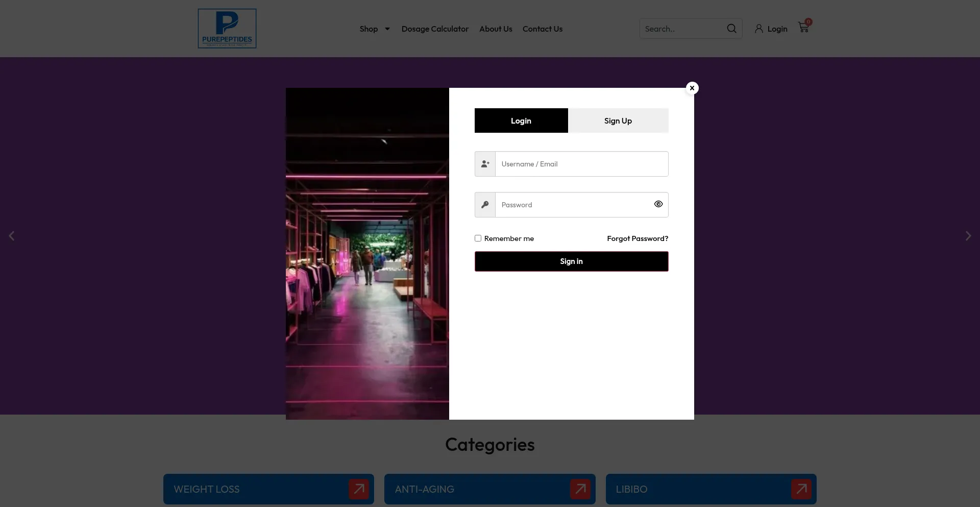Open the LIBIBO category
This screenshot has width=980, height=507.
711,489
